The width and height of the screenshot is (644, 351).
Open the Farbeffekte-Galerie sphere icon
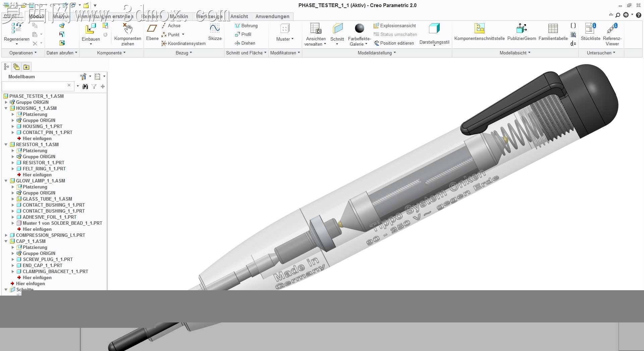359,28
